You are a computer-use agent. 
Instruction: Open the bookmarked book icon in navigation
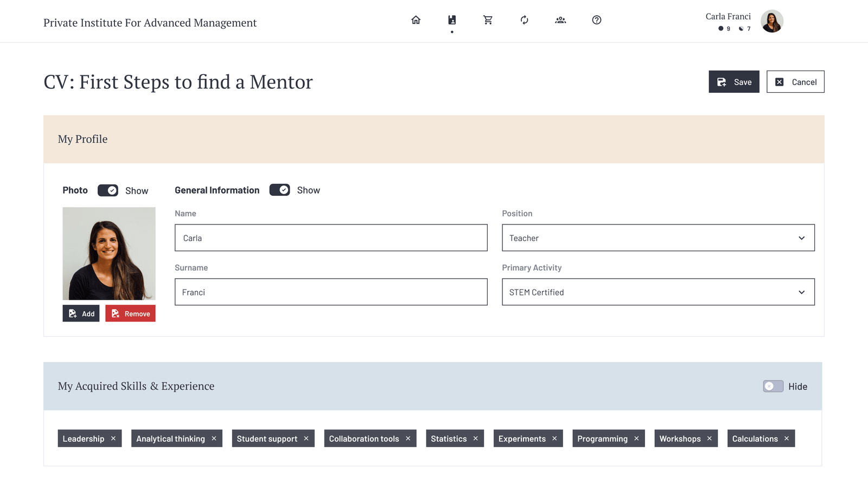click(x=452, y=20)
